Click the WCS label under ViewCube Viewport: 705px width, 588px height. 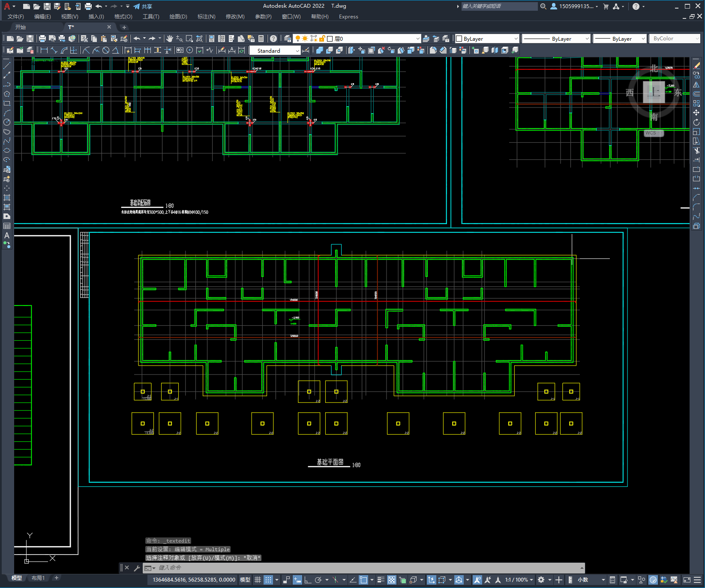click(x=653, y=133)
